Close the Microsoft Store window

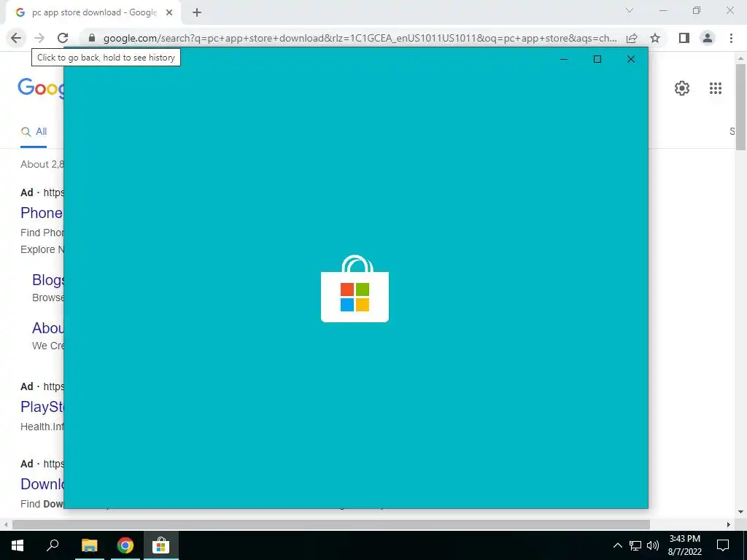[x=631, y=59]
